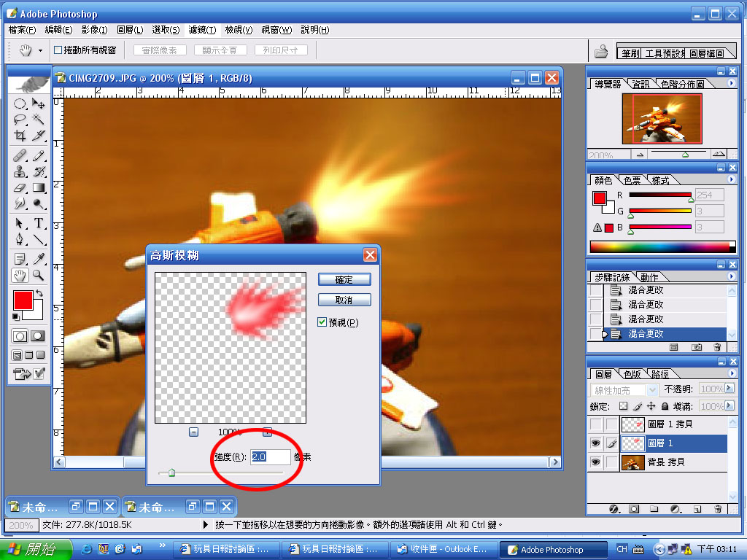Select the Magic Wand tool
Screen dimensions: 747x560
38,120
